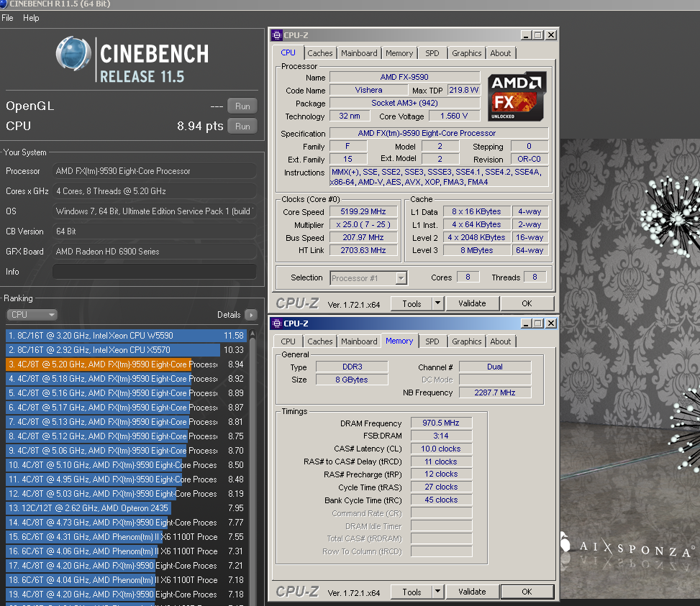Close the bottom CPU-Z window

coord(551,323)
